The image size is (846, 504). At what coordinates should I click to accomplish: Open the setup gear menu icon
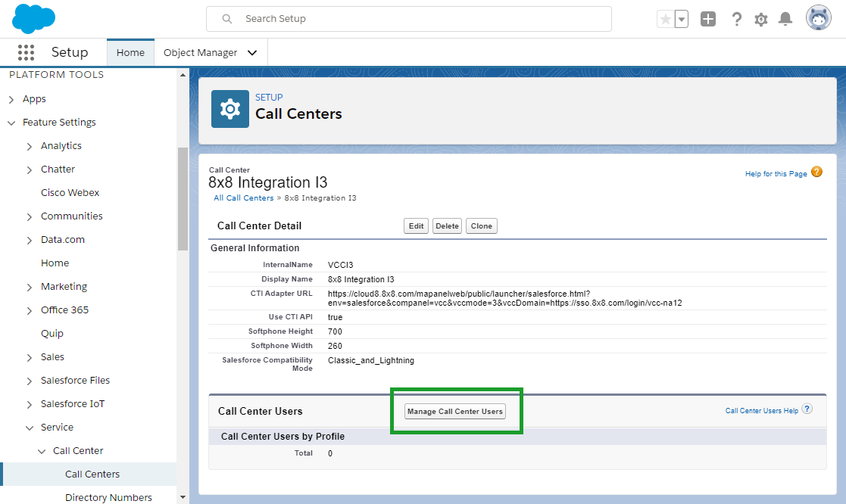(x=760, y=20)
